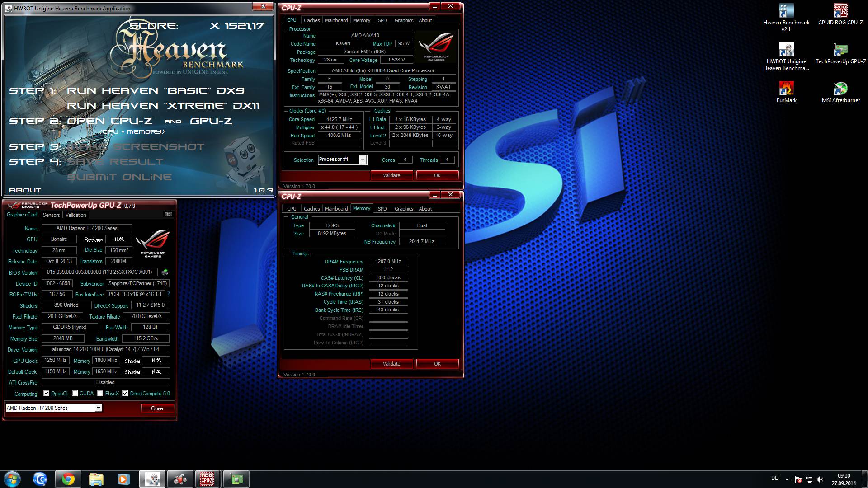Screen dimensions: 868x488
Task: Click Submit Online in HWBOT app
Action: click(119, 177)
